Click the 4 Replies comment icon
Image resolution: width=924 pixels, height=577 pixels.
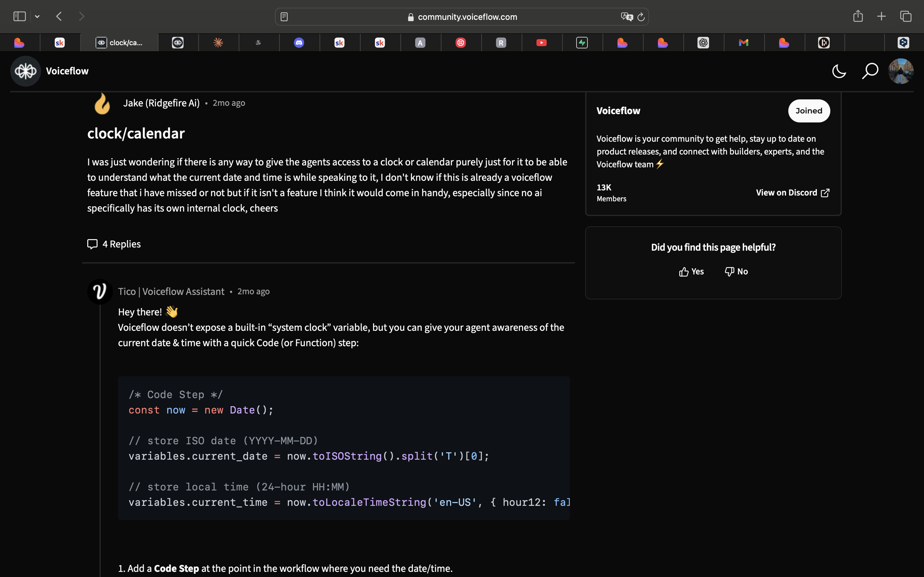click(92, 244)
